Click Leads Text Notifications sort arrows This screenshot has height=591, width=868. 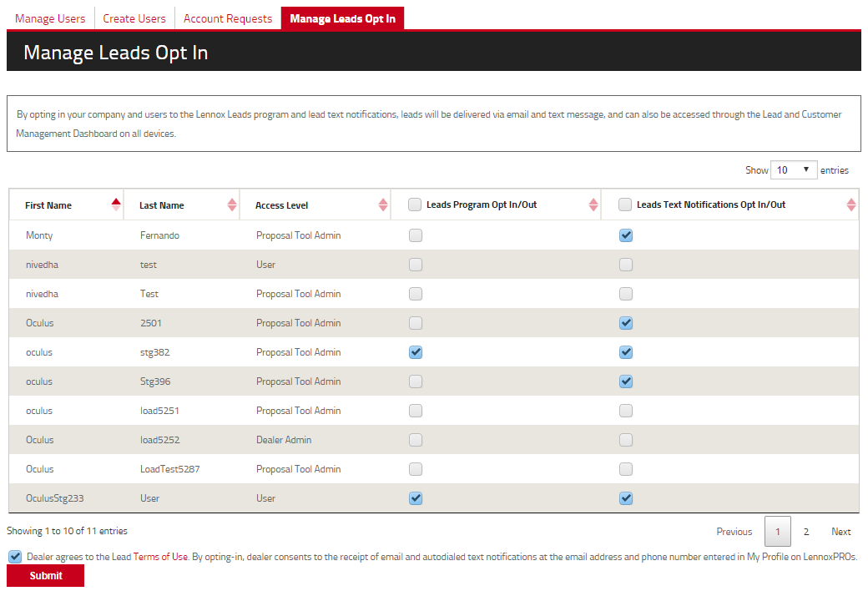[851, 205]
